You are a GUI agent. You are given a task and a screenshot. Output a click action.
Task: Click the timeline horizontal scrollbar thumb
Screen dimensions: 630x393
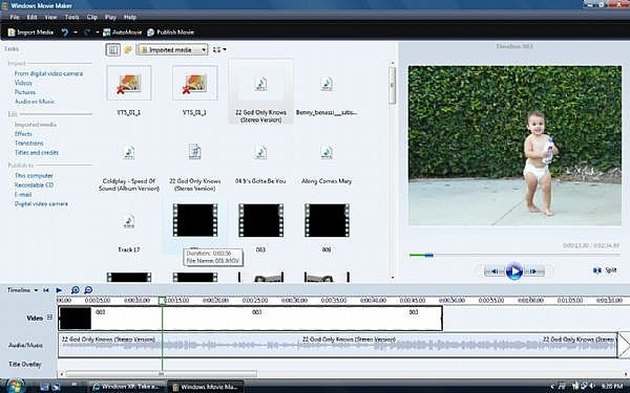coord(161,374)
